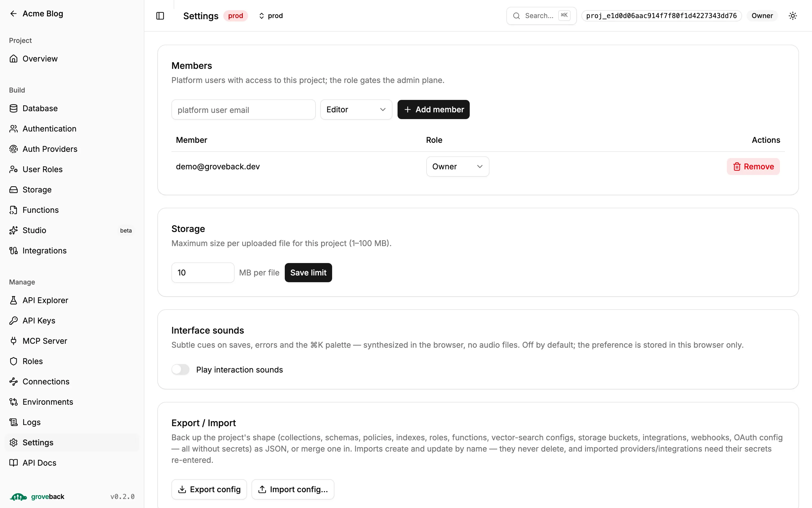Click the API Keys key icon

point(14,321)
